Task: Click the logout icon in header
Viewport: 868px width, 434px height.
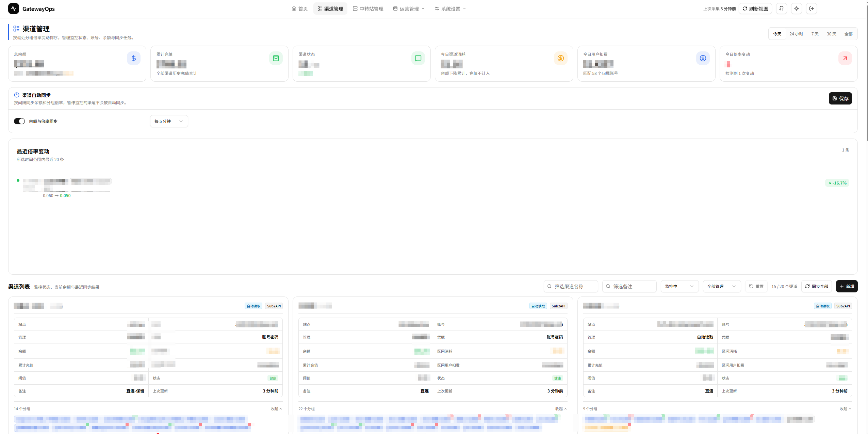Action: (x=812, y=9)
